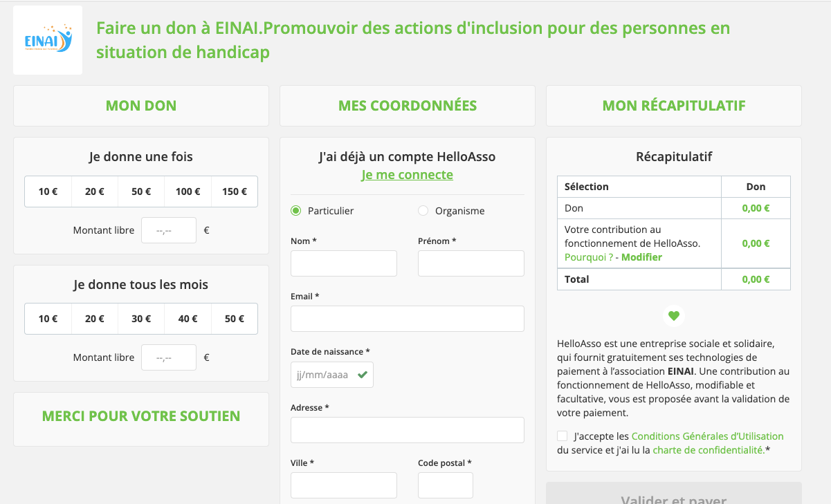Accept the Conditions Générales checkbox
The image size is (831, 504).
point(562,436)
